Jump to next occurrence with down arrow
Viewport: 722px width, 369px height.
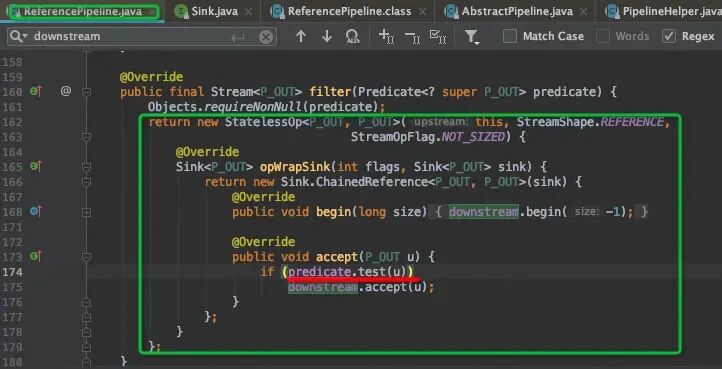pyautogui.click(x=327, y=36)
